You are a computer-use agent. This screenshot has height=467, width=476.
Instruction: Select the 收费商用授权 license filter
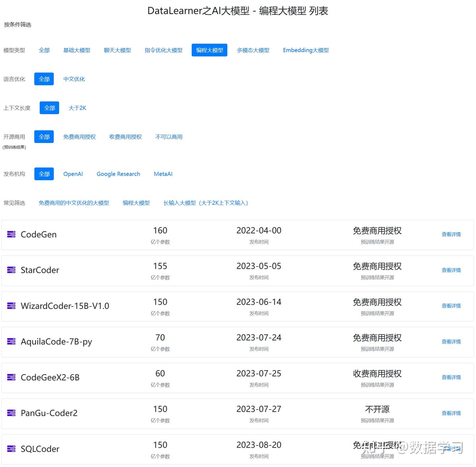125,137
